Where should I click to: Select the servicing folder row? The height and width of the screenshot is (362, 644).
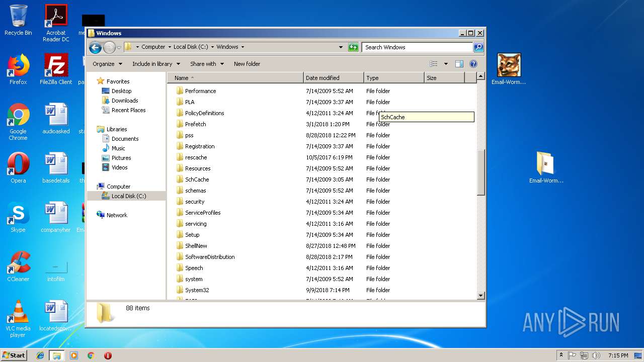pyautogui.click(x=322, y=224)
